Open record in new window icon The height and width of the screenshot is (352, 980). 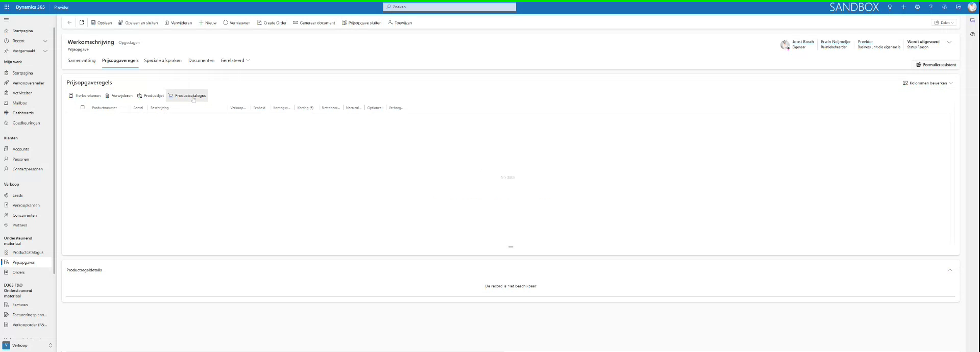(82, 22)
